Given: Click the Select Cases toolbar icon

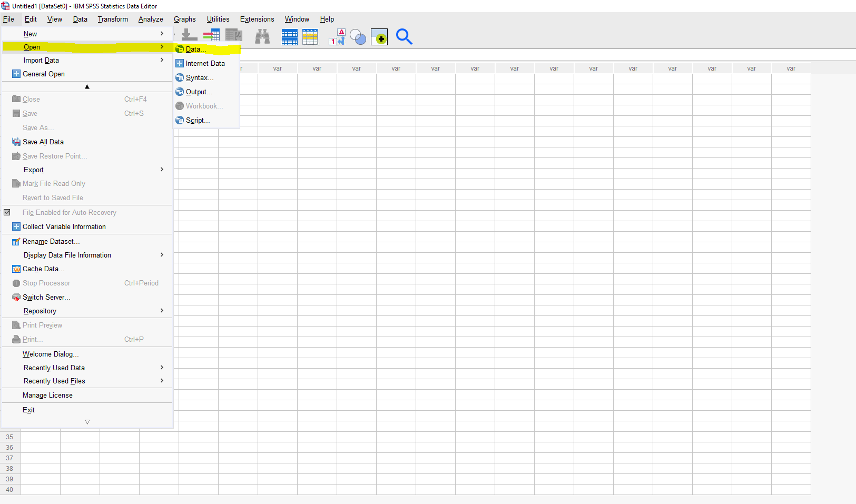Looking at the screenshot, I should [x=310, y=37].
